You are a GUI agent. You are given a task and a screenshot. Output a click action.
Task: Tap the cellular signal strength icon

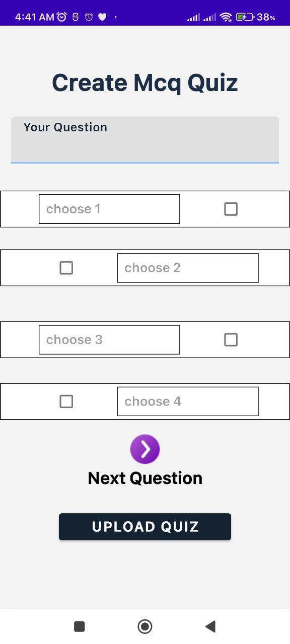click(195, 16)
